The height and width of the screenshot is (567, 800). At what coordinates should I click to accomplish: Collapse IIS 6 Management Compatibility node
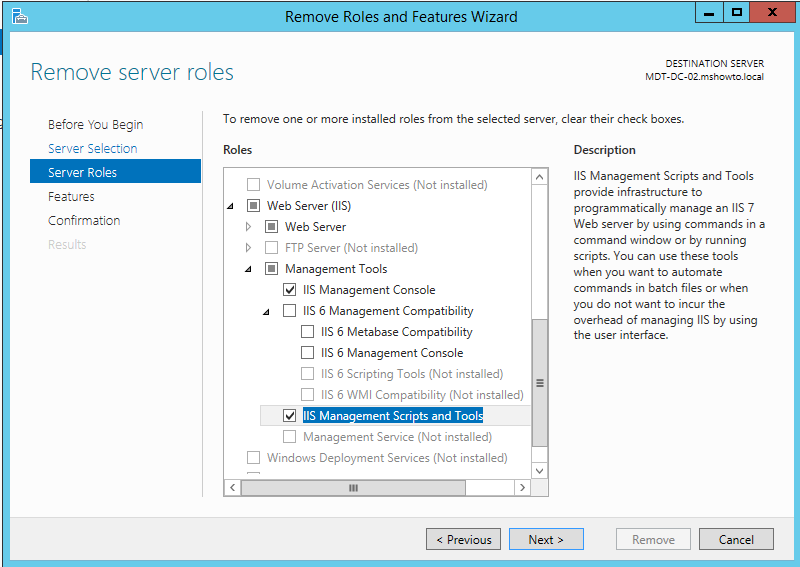[x=266, y=311]
